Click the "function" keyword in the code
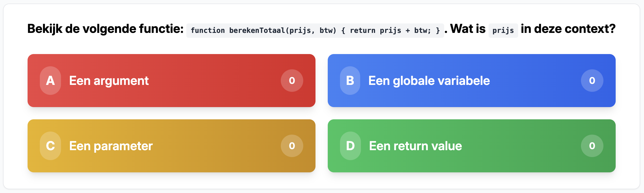Viewport: 644px width, 193px height. [x=208, y=31]
